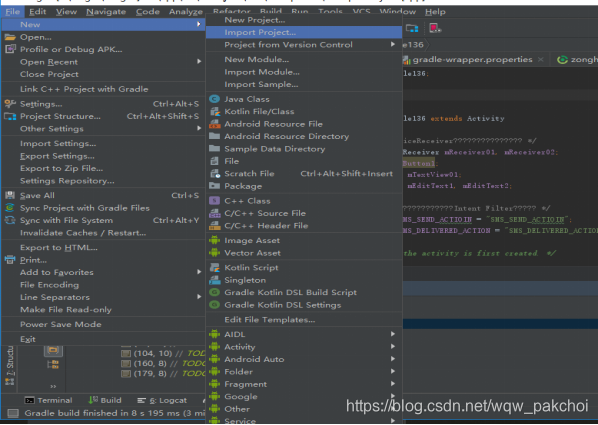This screenshot has height=425, width=598.
Task: Toggle Make File Read-only
Action: pos(103,310)
